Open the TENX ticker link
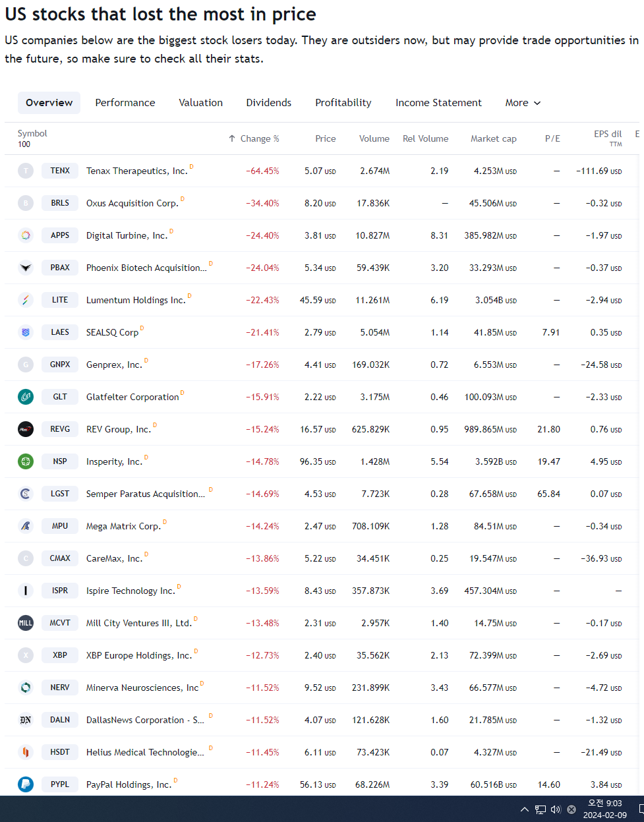The height and width of the screenshot is (822, 644). point(60,171)
